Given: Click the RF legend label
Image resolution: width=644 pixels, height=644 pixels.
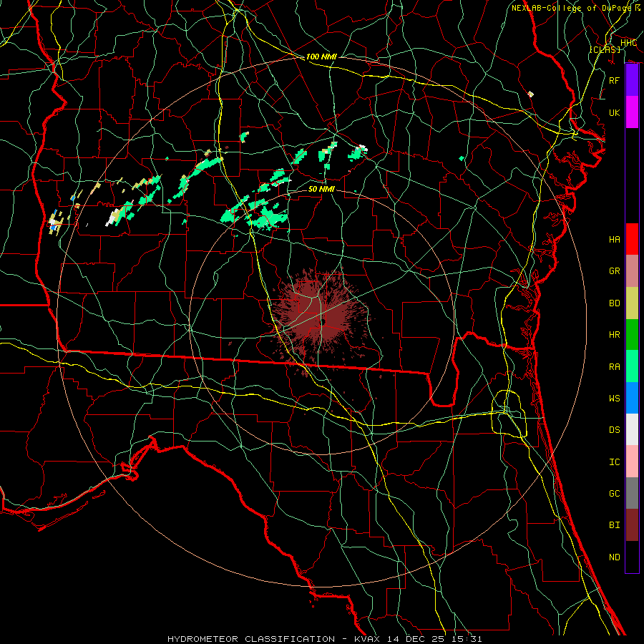Looking at the screenshot, I should [614, 80].
